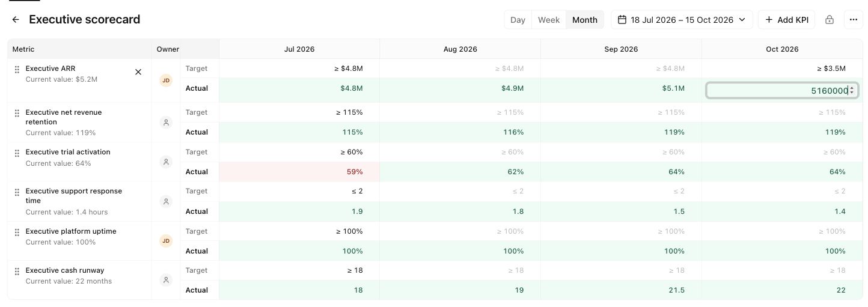Click the Aug 2026 support response actual 1.8
The width and height of the screenshot is (868, 307).
click(518, 211)
